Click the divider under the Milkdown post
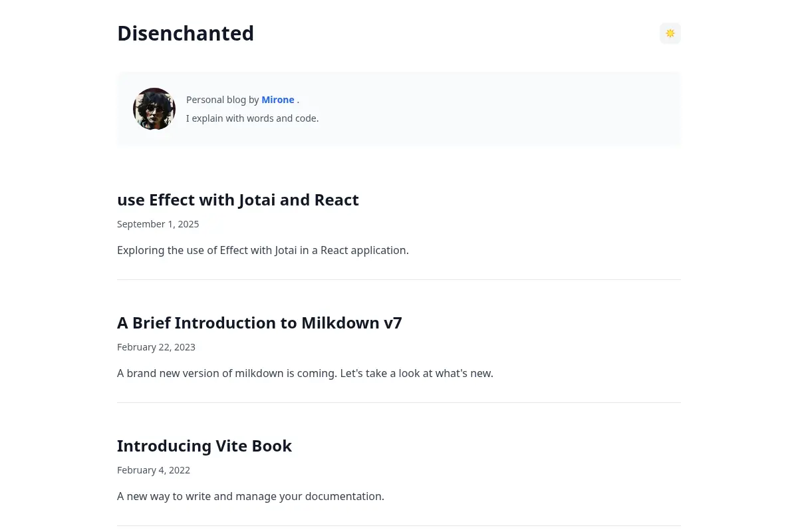 click(399, 402)
